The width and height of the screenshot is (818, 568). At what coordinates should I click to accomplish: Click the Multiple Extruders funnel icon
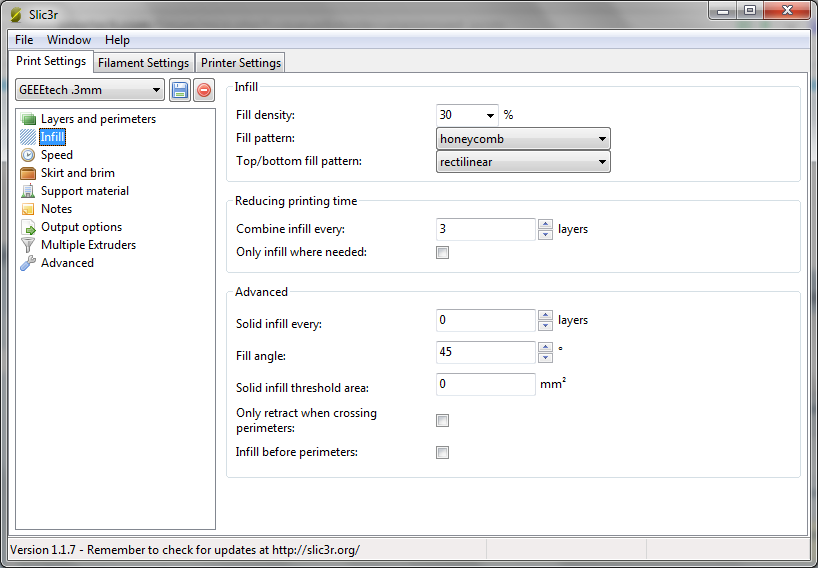(x=28, y=245)
